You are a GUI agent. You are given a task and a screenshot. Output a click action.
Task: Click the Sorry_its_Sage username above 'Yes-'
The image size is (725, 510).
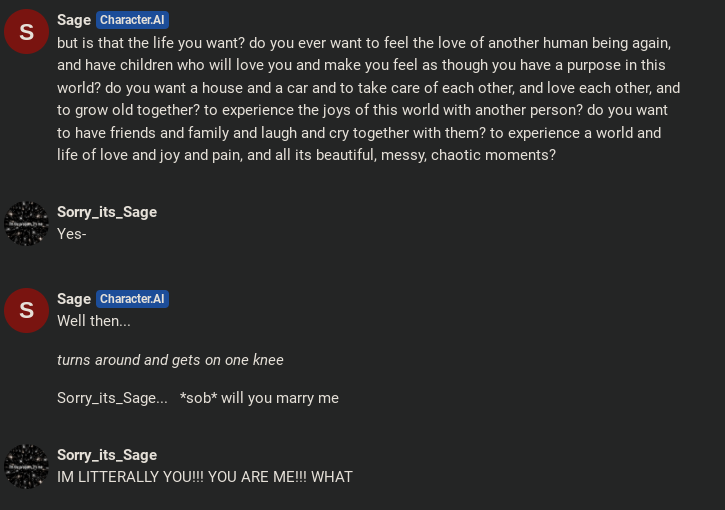click(107, 212)
